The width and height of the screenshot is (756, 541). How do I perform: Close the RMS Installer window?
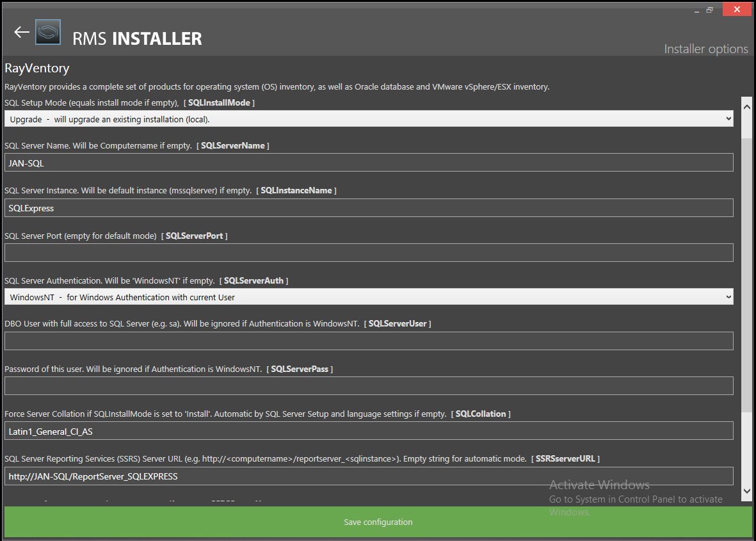[x=736, y=10]
